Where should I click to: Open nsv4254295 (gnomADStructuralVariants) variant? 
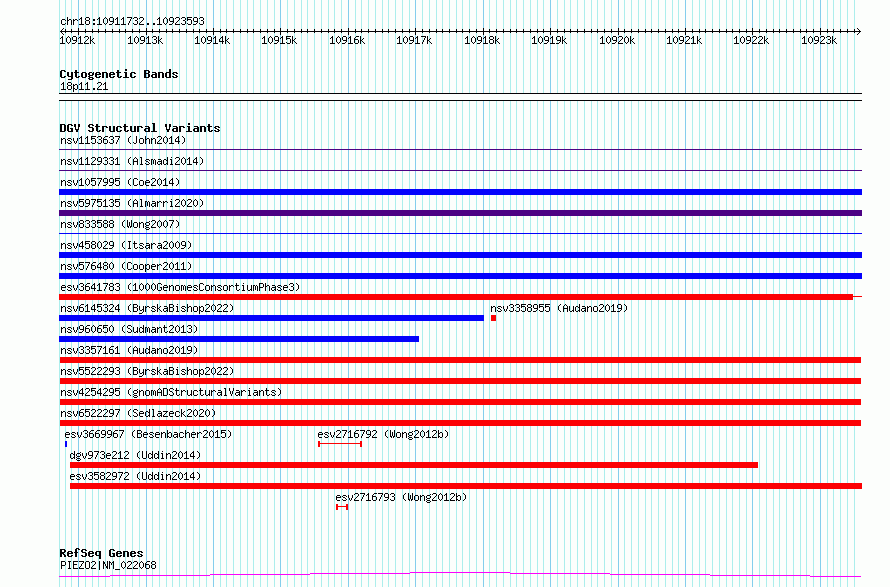(171, 392)
